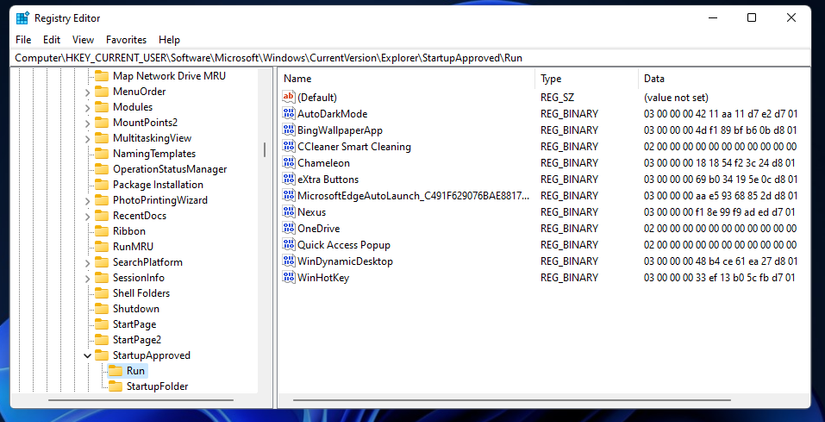
Task: Select the Run subkey label
Action: click(135, 371)
